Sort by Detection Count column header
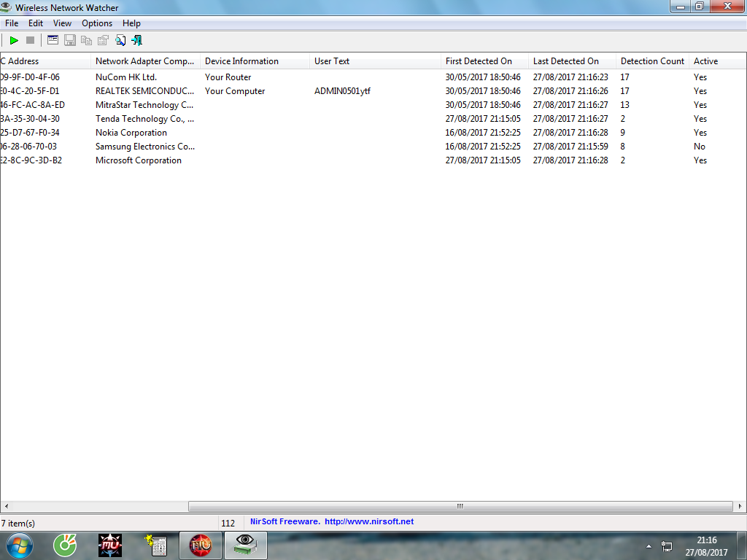 click(x=652, y=61)
